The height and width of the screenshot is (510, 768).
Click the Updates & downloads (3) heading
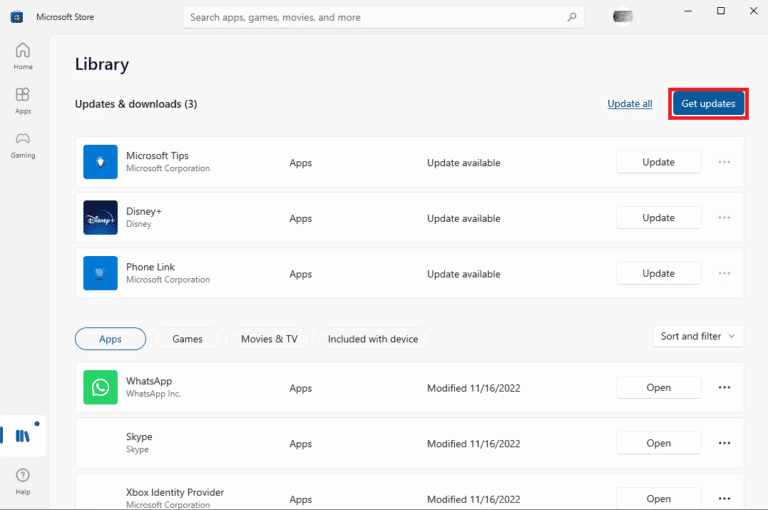pos(136,104)
